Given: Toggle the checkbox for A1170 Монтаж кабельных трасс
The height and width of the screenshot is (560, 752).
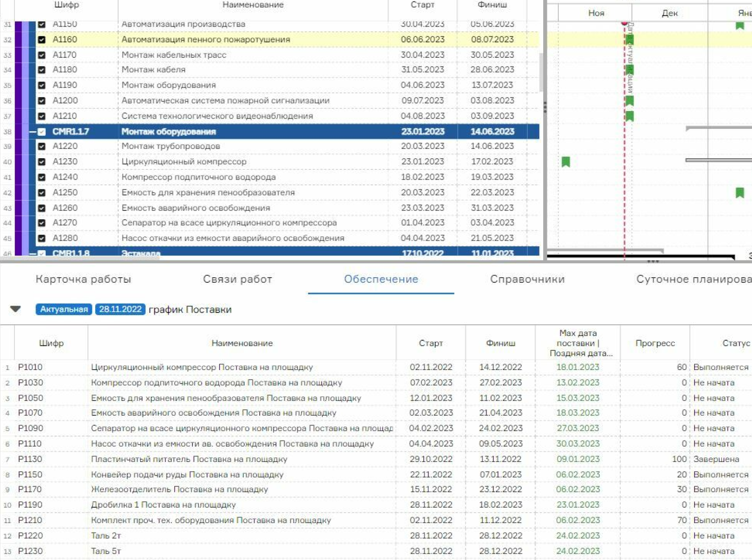Looking at the screenshot, I should pos(42,55).
